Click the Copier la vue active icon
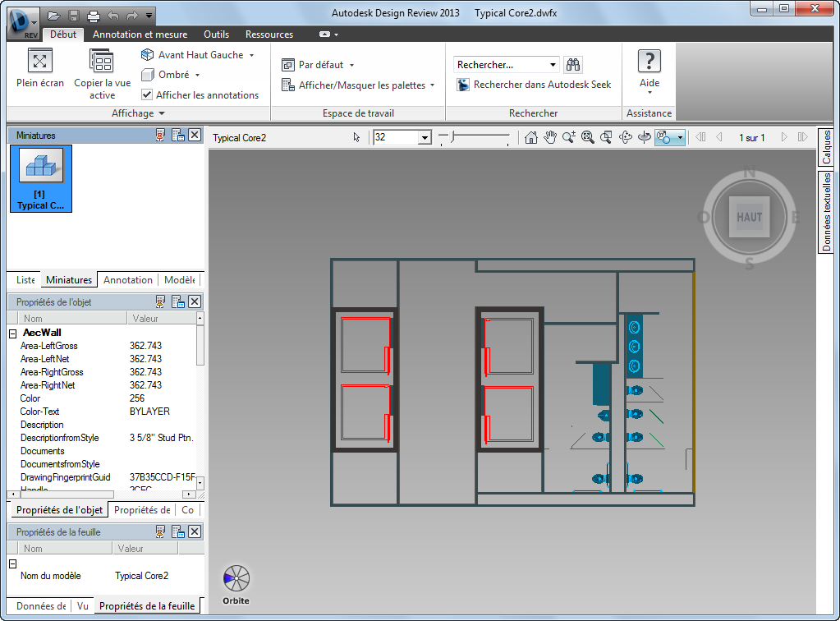 click(x=102, y=61)
